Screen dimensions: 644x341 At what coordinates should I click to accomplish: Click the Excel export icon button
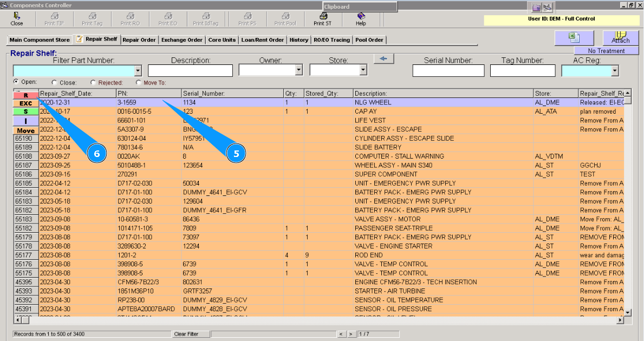(x=574, y=38)
